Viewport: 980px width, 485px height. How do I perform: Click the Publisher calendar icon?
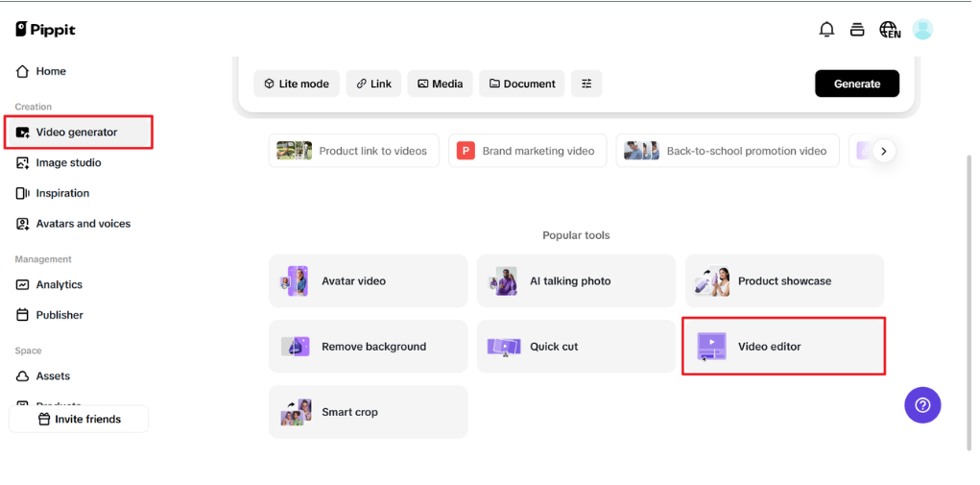click(x=22, y=315)
